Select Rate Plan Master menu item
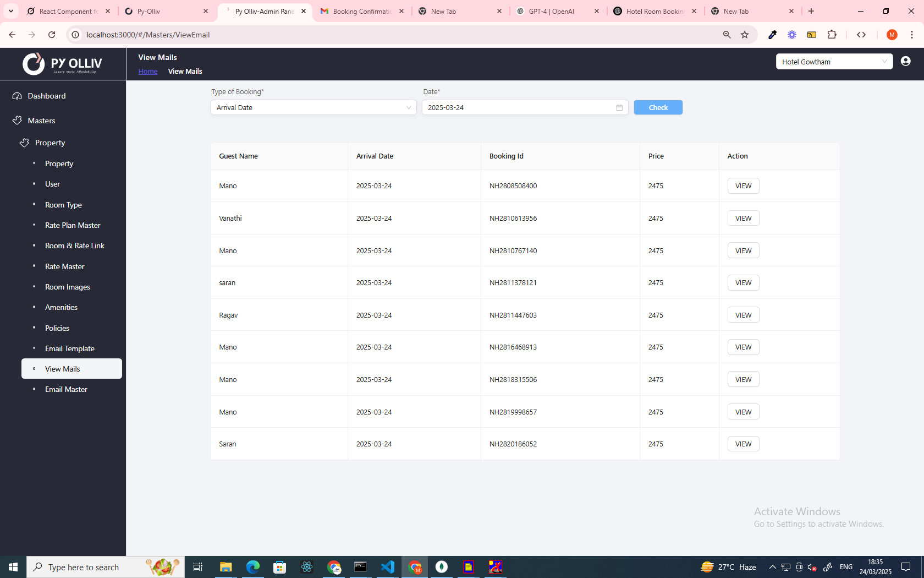Image resolution: width=924 pixels, height=578 pixels. 73,225
